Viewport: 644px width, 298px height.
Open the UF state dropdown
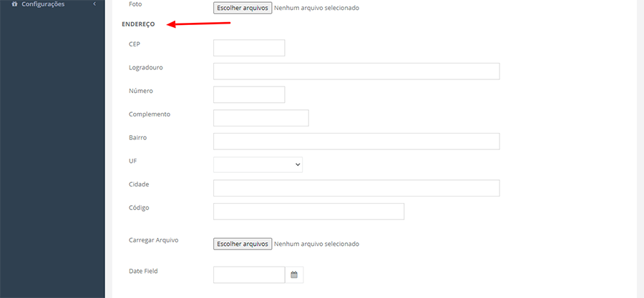(x=258, y=164)
